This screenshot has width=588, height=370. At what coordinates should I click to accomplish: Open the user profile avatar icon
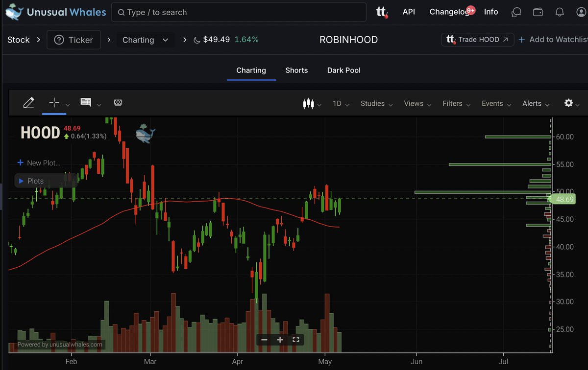tap(582, 12)
